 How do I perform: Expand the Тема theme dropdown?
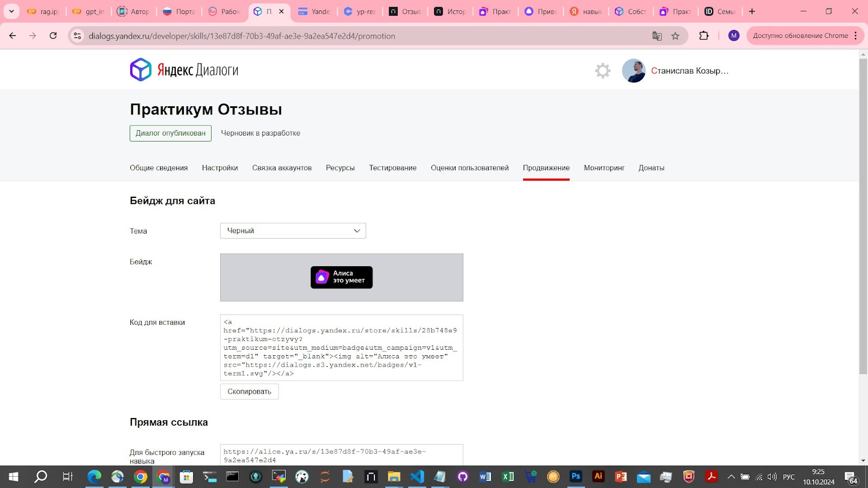tap(293, 230)
